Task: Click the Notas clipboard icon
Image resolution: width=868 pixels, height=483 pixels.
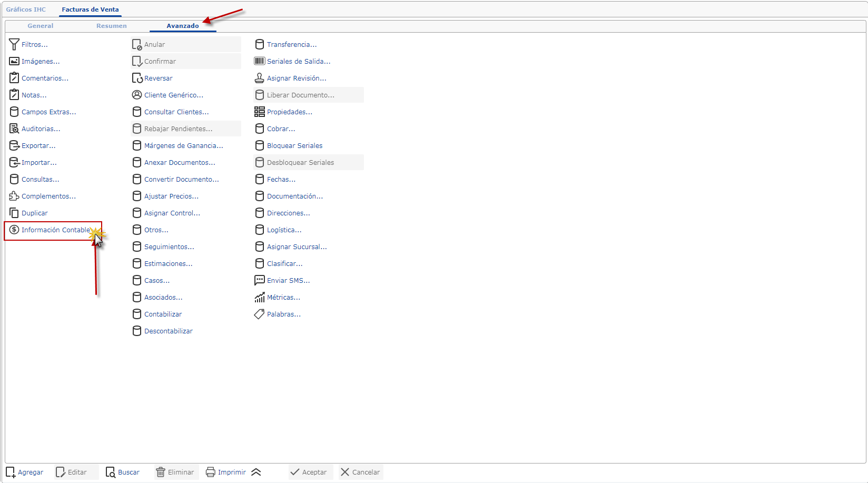Action: (14, 95)
